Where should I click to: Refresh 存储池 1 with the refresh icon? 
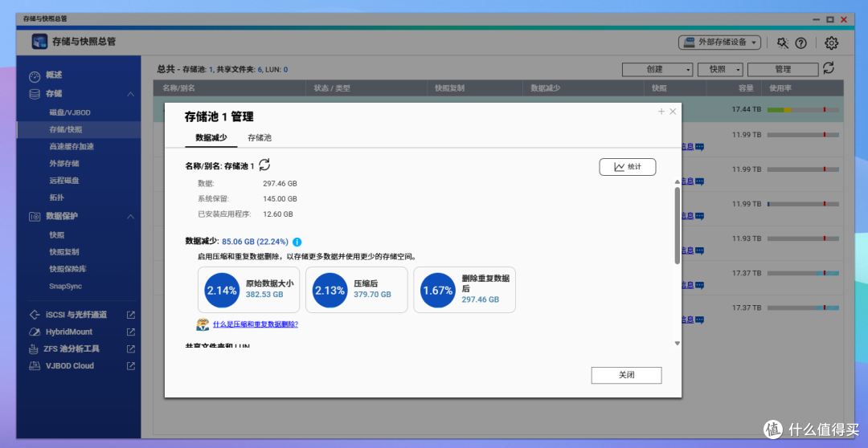(x=264, y=165)
